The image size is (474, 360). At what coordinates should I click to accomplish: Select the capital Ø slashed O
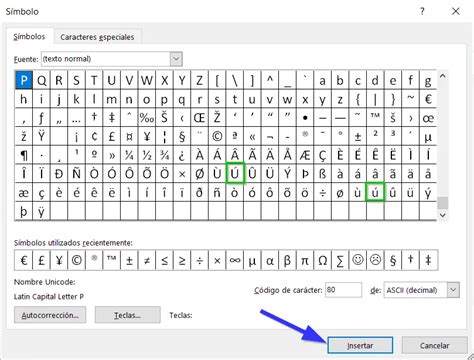[199, 174]
